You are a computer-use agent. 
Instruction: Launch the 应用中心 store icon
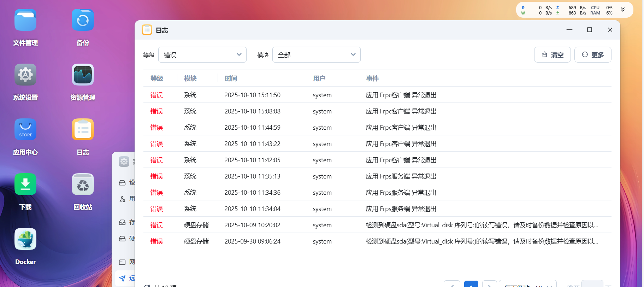(x=25, y=130)
